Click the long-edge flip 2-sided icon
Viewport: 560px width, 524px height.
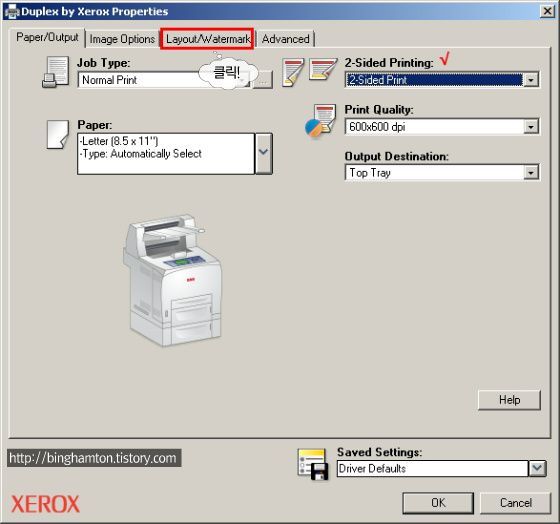(293, 73)
